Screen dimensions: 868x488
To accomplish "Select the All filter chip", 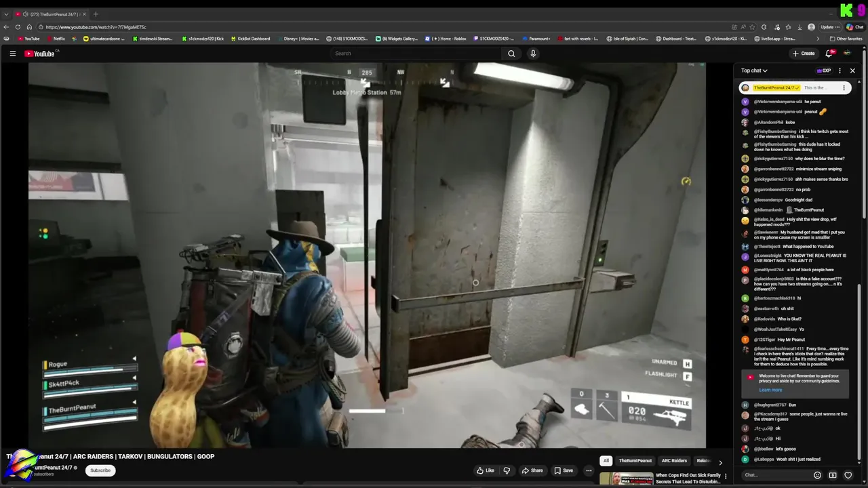I will (x=606, y=461).
